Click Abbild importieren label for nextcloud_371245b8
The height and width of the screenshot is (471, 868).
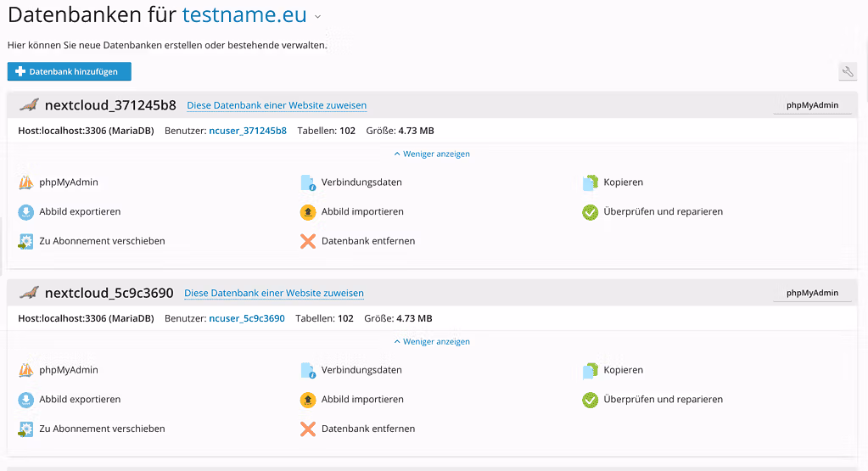(362, 211)
